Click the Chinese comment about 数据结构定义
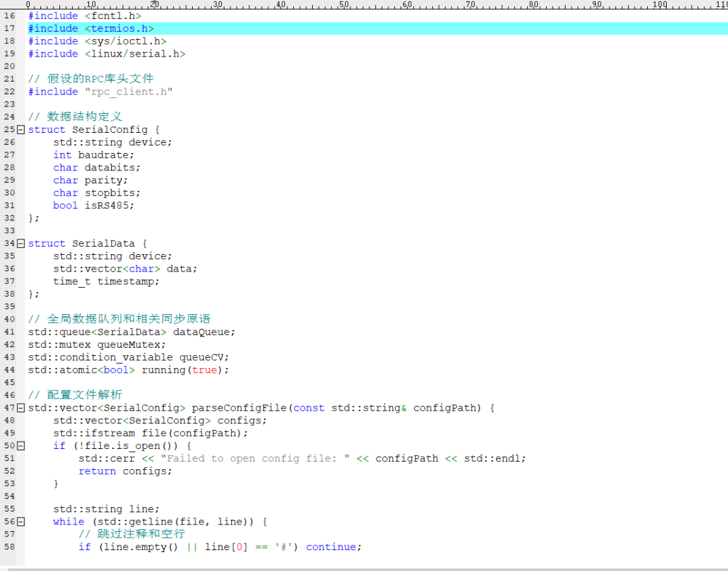 (x=74, y=117)
